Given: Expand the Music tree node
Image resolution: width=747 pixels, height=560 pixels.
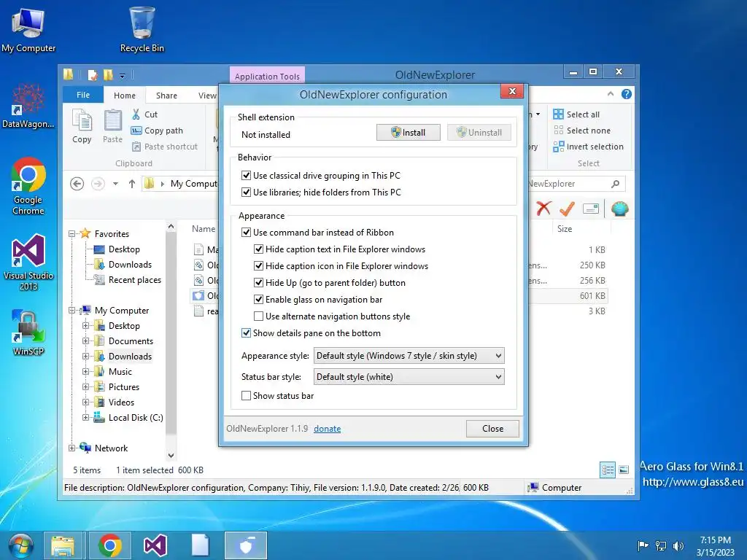Looking at the screenshot, I should (86, 371).
